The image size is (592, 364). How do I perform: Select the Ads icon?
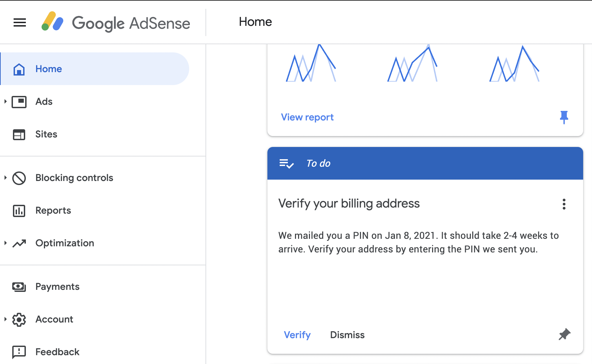tap(19, 101)
